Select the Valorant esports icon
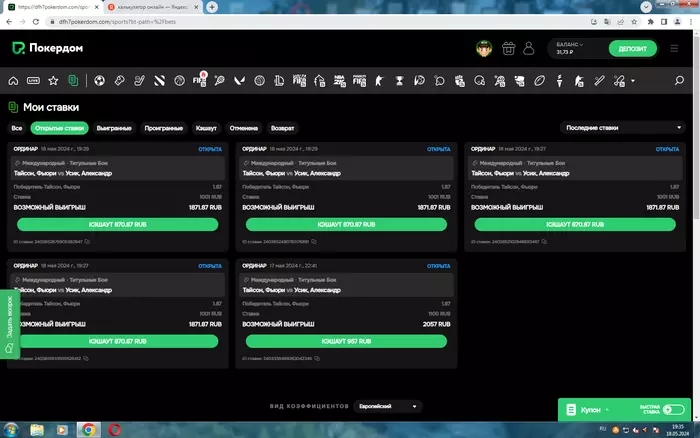 pos(239,81)
